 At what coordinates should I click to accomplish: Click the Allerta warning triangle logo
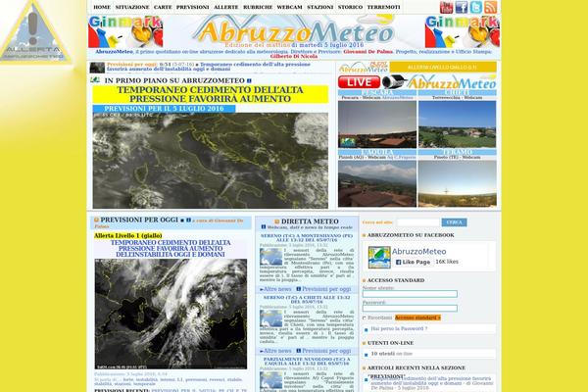point(35,32)
